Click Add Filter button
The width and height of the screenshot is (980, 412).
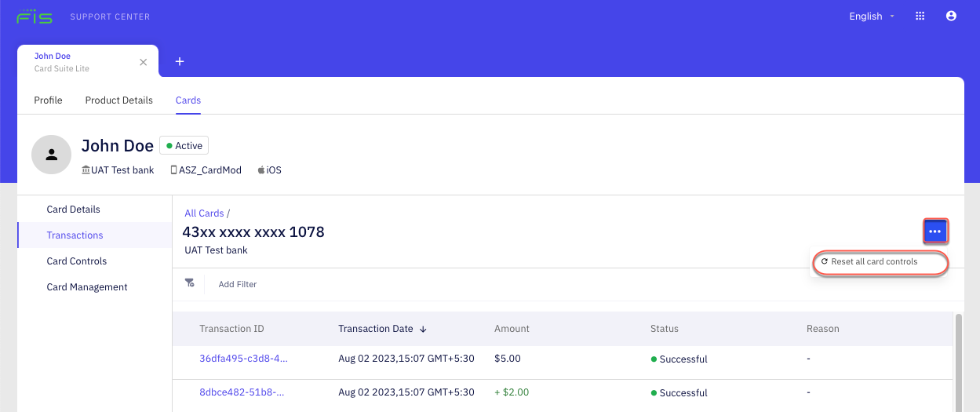pyautogui.click(x=237, y=284)
